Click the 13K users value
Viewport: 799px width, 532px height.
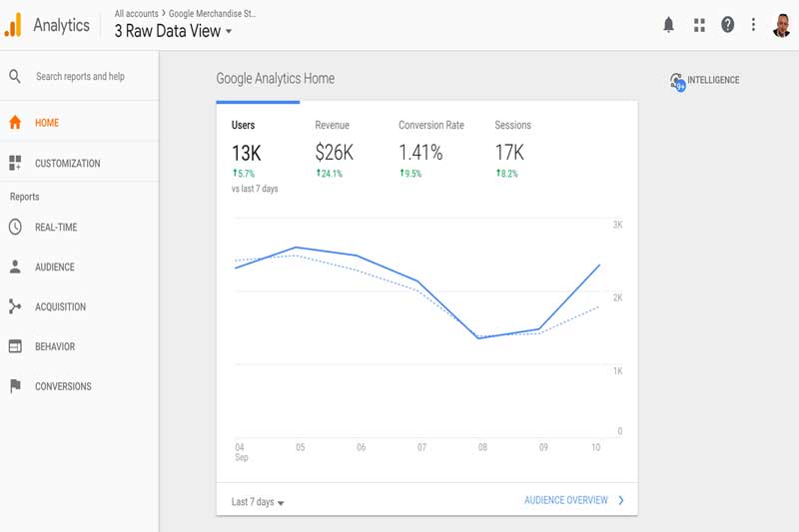(246, 153)
